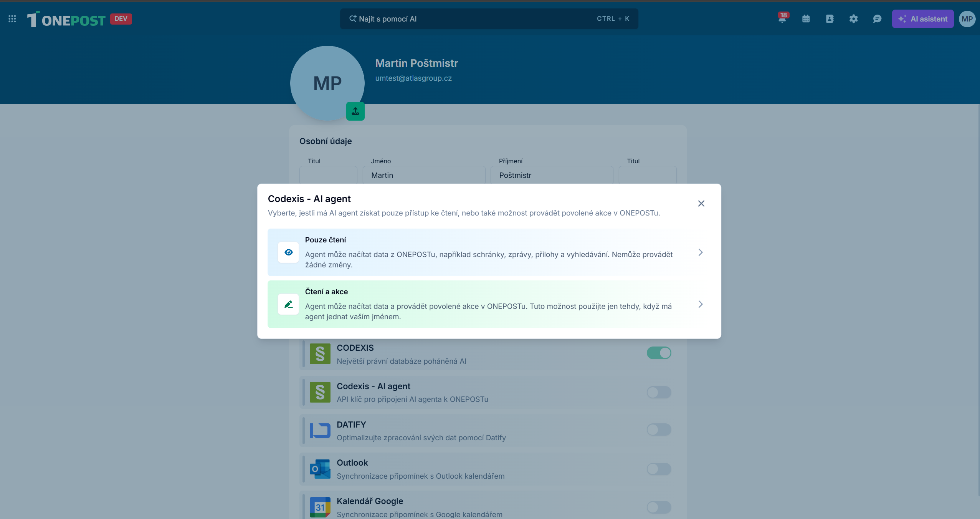980x519 pixels.
Task: Click the DEV environment badge
Action: 121,19
